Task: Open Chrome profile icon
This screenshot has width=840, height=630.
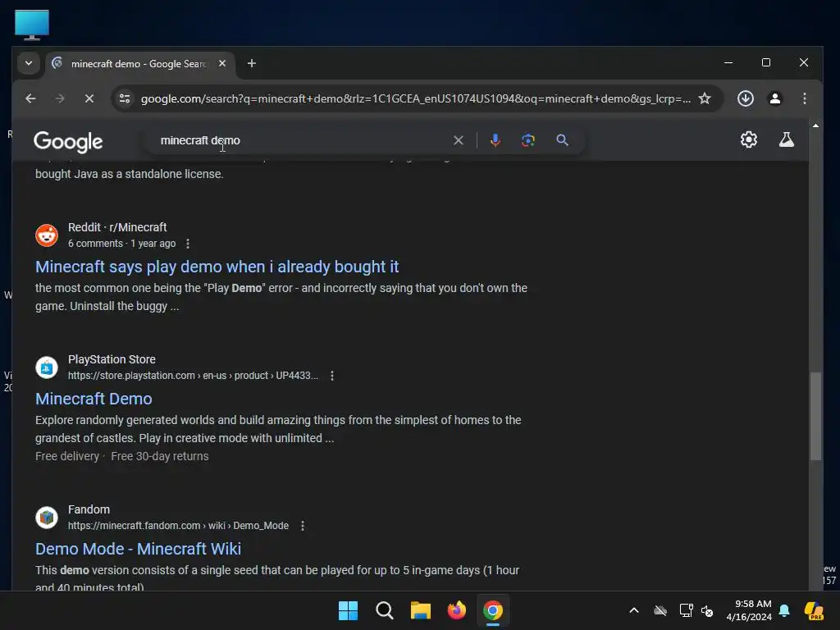Action: tap(774, 98)
